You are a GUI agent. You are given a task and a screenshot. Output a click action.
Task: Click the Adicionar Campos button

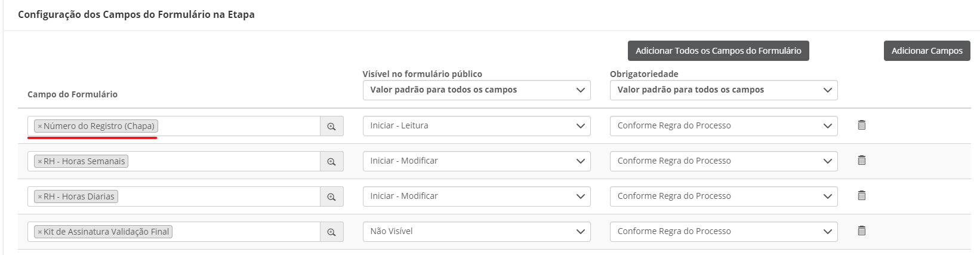coord(927,51)
